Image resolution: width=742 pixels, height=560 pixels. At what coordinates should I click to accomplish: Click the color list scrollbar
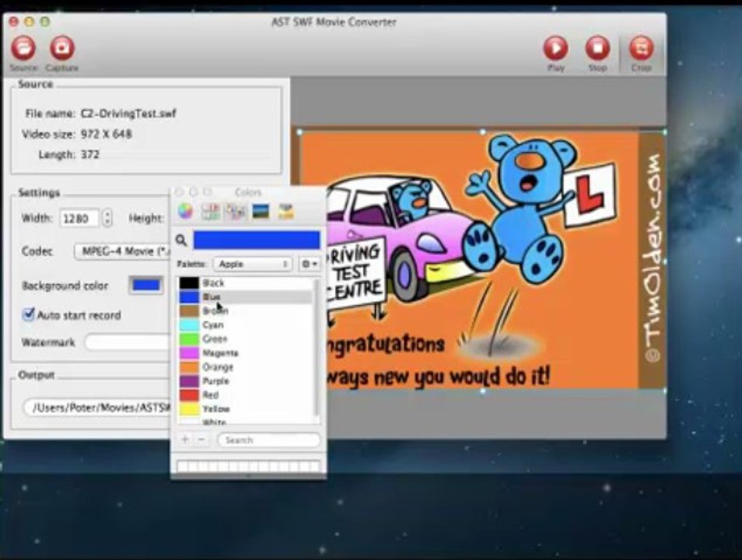(x=317, y=349)
